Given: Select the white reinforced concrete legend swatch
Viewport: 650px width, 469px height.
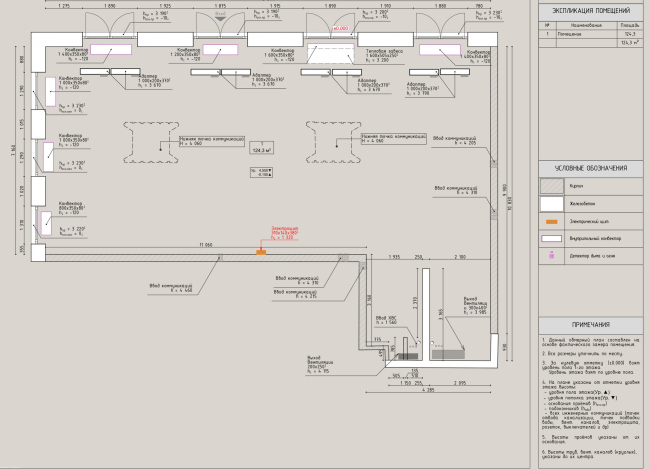Looking at the screenshot, I should [552, 204].
